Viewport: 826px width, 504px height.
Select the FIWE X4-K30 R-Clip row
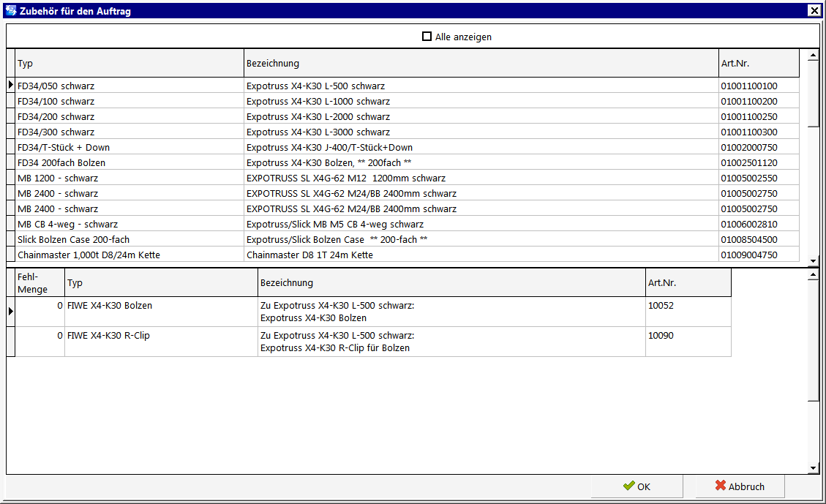(373, 342)
